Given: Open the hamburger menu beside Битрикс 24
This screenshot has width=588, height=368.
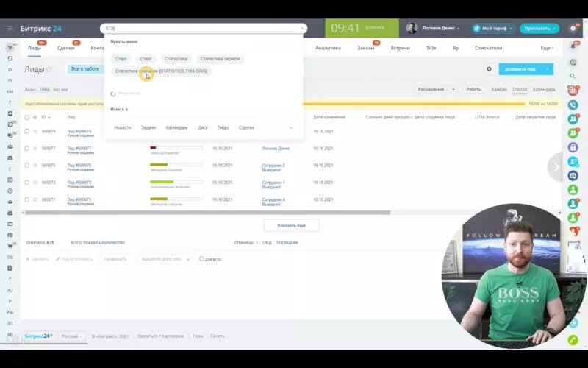Looking at the screenshot, I should (10, 29).
